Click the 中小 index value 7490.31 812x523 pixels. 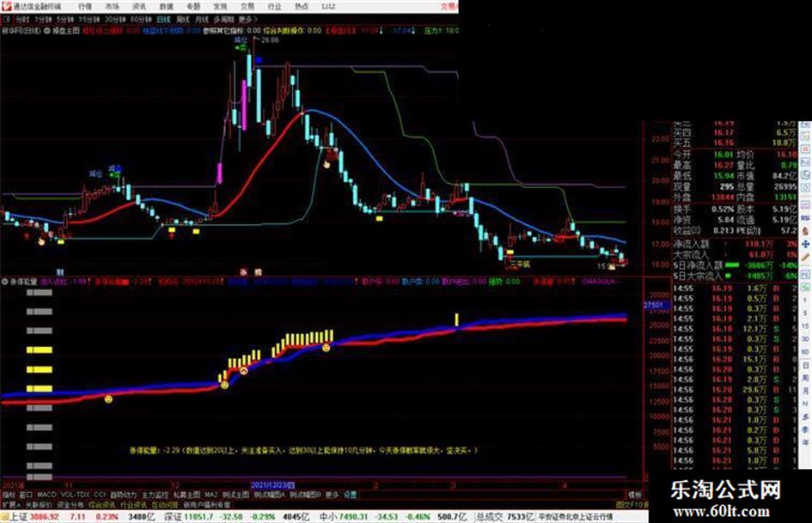click(x=354, y=517)
